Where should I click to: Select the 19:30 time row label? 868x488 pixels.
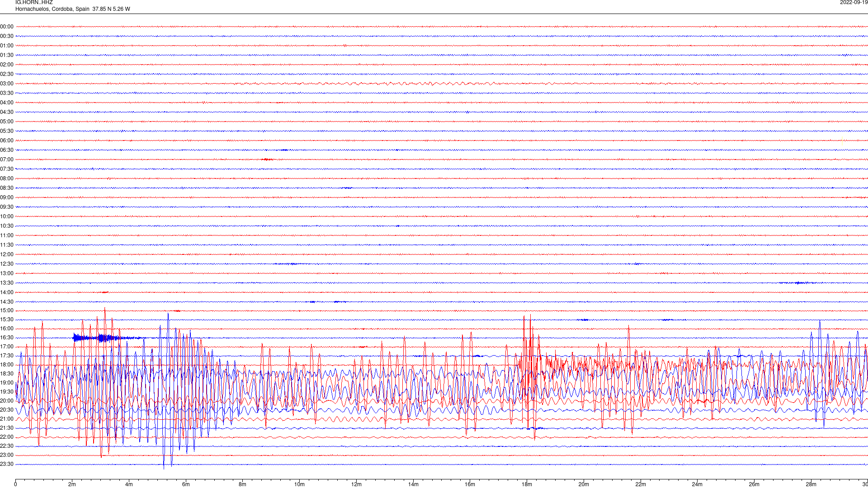[x=7, y=392]
